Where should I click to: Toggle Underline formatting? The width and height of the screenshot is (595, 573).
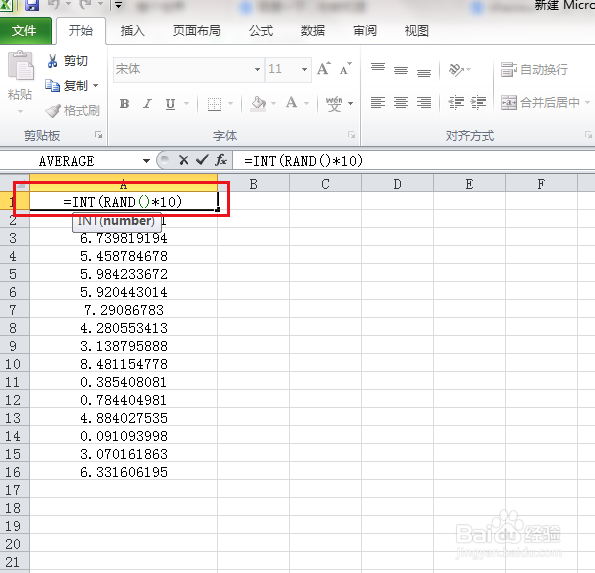click(x=170, y=103)
